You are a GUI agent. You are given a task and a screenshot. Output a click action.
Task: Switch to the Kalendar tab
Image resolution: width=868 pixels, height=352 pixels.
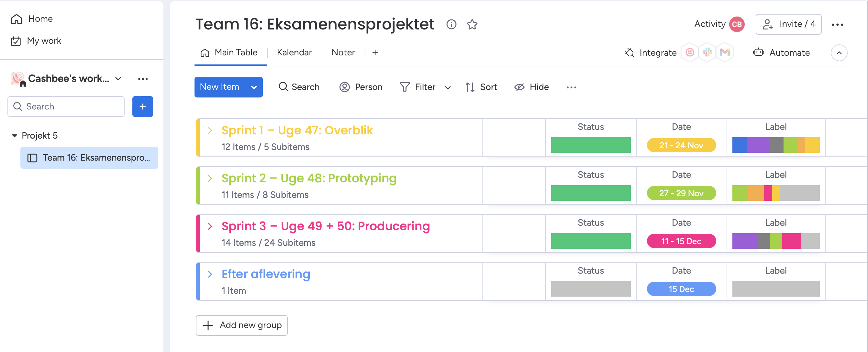(x=294, y=52)
